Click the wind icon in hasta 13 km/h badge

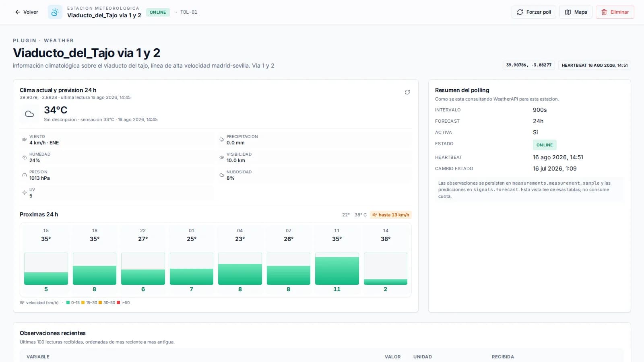click(375, 215)
